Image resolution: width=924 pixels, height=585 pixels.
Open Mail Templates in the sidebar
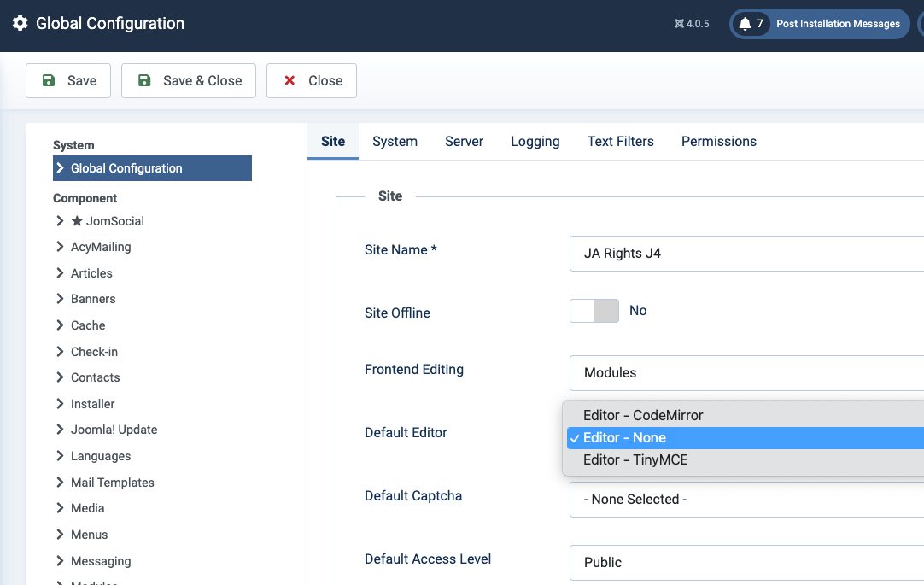112,483
